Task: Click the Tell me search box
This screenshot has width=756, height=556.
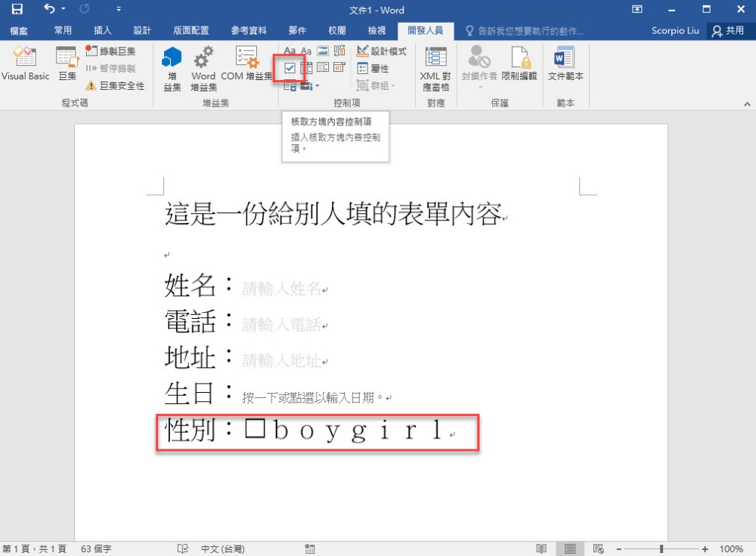Action: 525,31
